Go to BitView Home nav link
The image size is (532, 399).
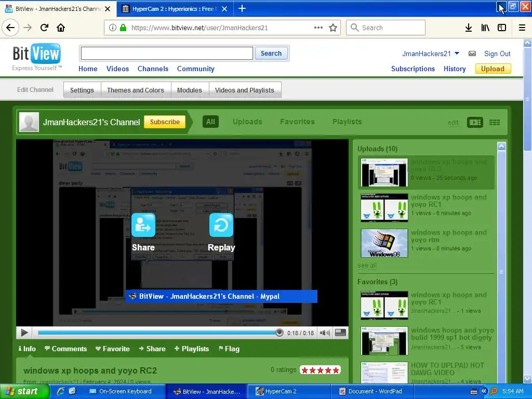[88, 69]
